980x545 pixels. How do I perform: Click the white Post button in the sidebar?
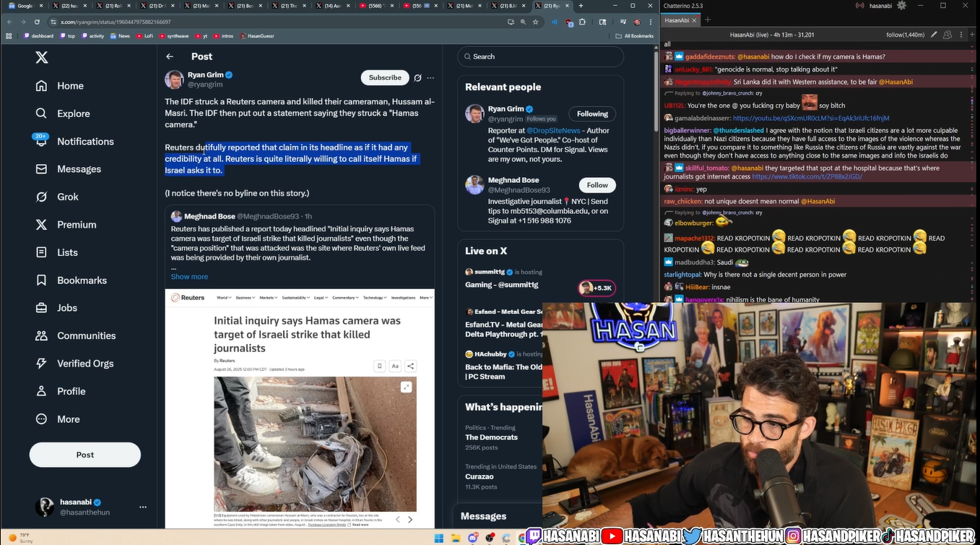click(x=85, y=455)
